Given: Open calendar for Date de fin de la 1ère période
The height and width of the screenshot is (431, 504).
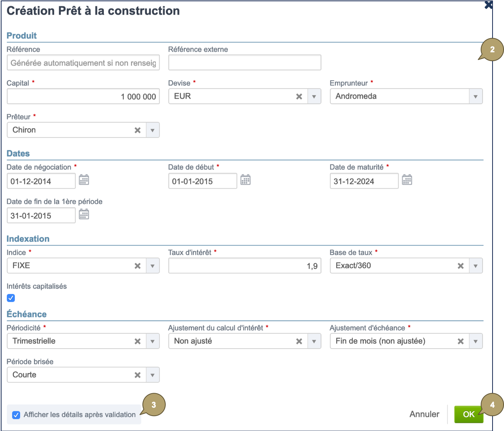Looking at the screenshot, I should pyautogui.click(x=84, y=214).
